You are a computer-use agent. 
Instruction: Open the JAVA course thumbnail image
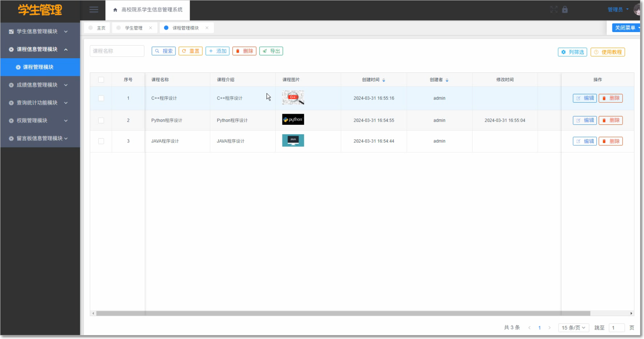pyautogui.click(x=293, y=140)
